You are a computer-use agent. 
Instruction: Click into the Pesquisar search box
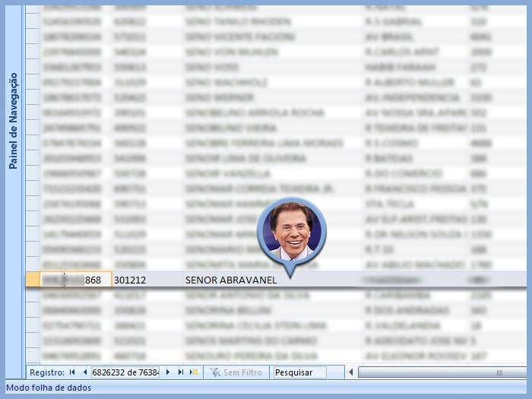[x=300, y=372]
